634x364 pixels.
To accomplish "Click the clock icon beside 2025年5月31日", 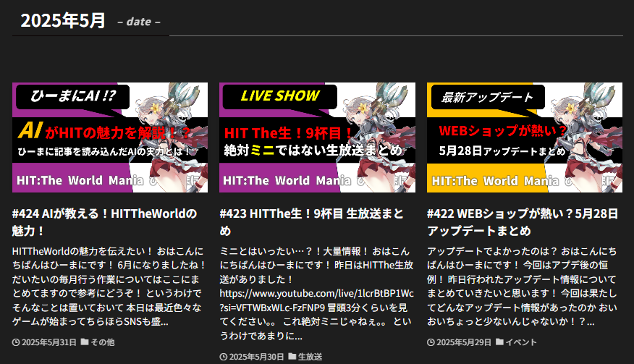I will (17, 342).
